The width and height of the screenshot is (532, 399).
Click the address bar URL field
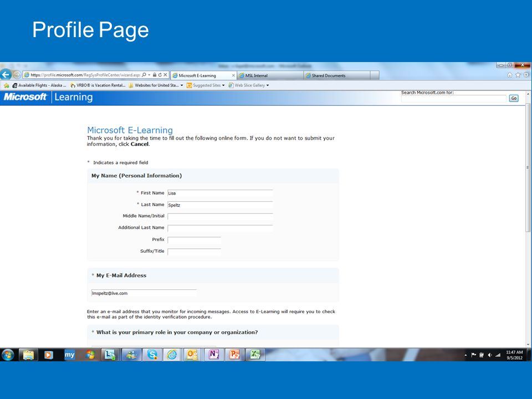coord(85,75)
